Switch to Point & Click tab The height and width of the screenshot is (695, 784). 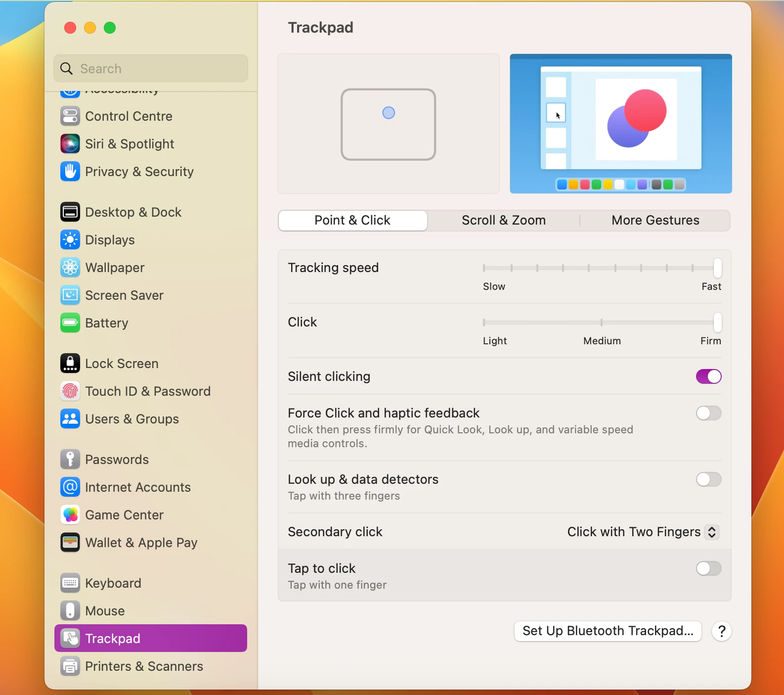click(352, 221)
